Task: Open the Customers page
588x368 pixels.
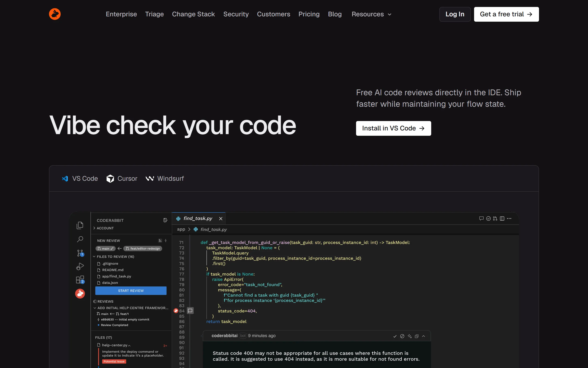Action: 273,14
